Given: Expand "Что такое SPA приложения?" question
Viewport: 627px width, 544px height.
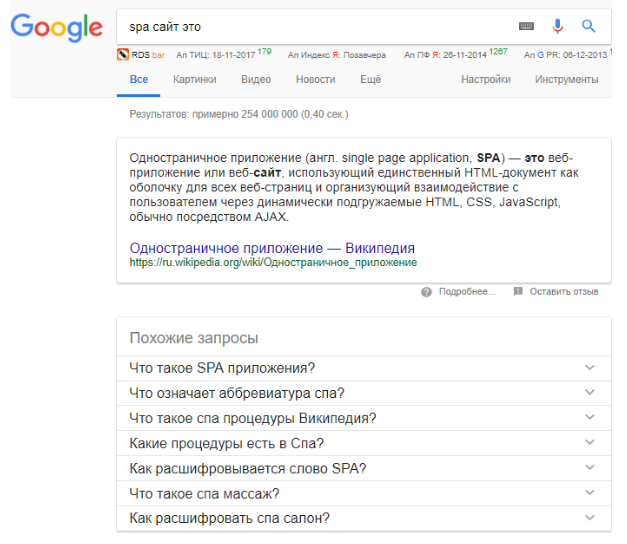Looking at the screenshot, I should pyautogui.click(x=589, y=367).
